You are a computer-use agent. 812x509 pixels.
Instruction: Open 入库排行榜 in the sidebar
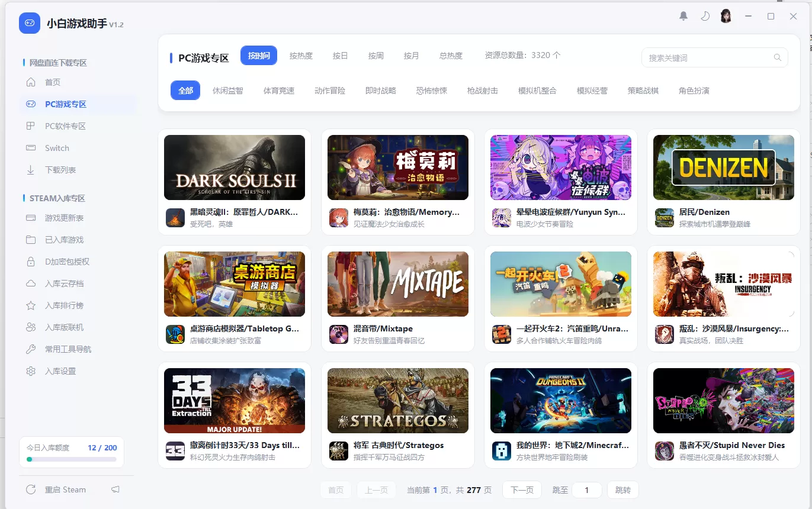(x=64, y=305)
